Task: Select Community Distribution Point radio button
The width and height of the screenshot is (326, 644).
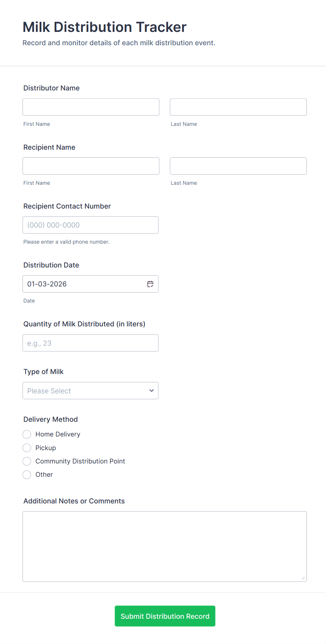Action: (27, 461)
